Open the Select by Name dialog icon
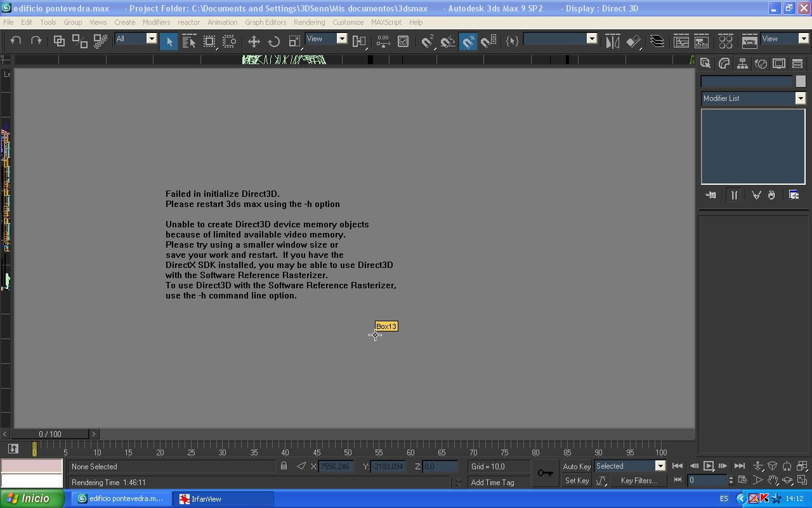 tap(189, 41)
